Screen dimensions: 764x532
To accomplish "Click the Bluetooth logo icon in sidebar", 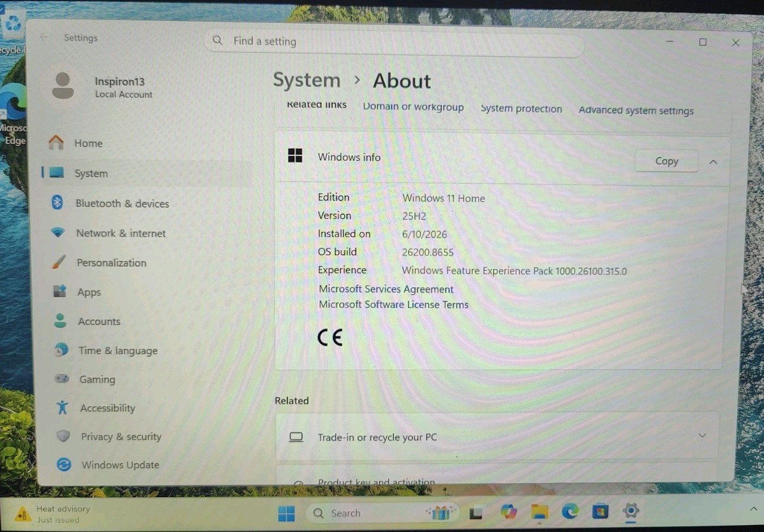I will tap(57, 203).
